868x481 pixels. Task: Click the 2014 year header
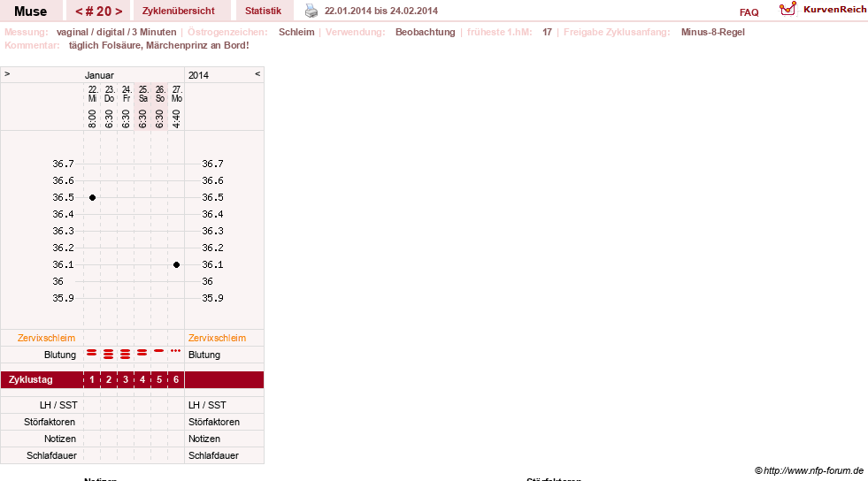tap(198, 75)
